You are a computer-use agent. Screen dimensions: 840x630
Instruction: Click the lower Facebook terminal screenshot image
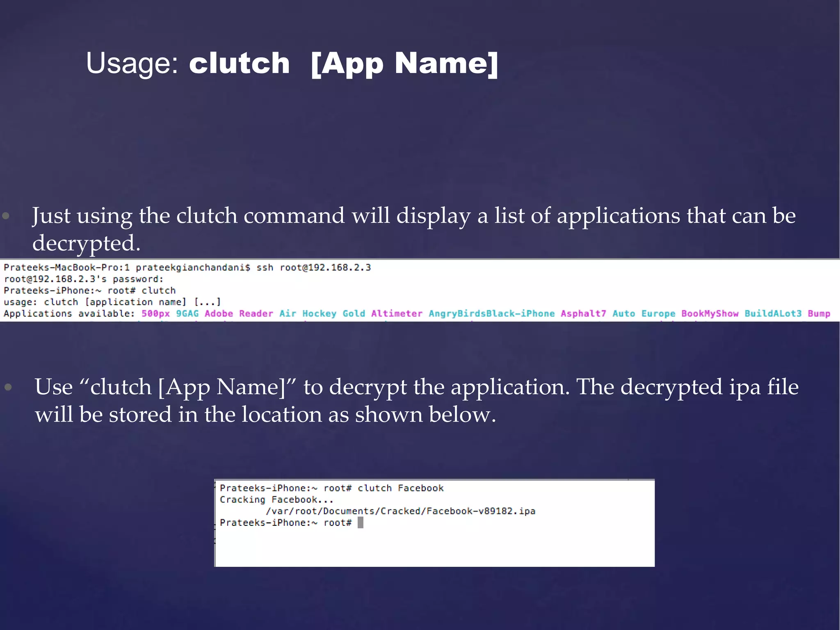point(435,523)
